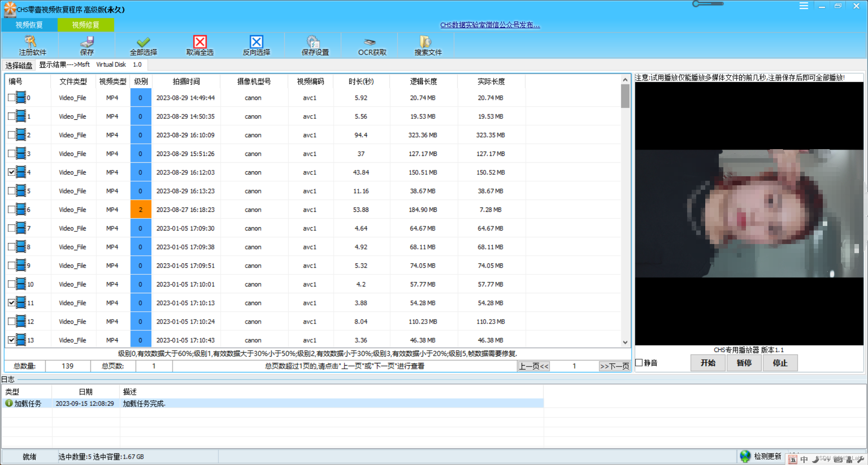Click the 暂停 pause button
Image resolution: width=868 pixels, height=465 pixels.
coord(744,363)
